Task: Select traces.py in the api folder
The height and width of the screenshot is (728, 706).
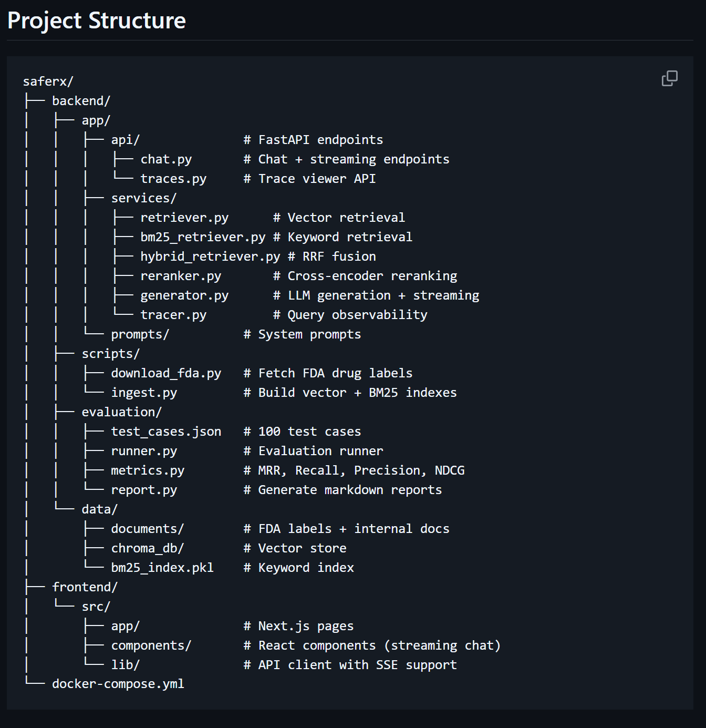Action: 173,178
